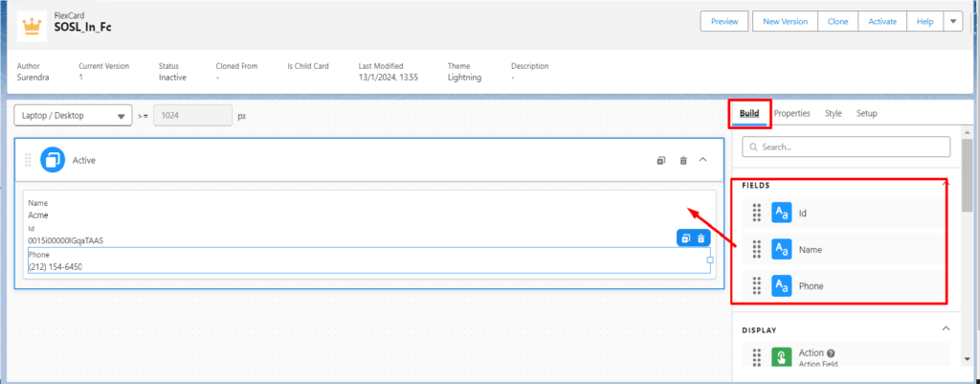The width and height of the screenshot is (980, 384).
Task: Click the Phone label in FIELDS list
Action: [811, 285]
